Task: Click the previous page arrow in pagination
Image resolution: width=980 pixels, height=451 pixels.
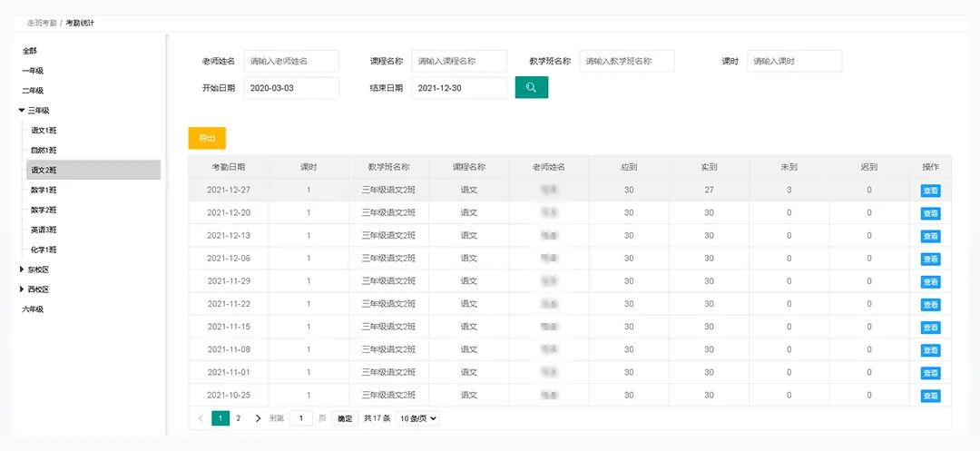Action: point(201,418)
